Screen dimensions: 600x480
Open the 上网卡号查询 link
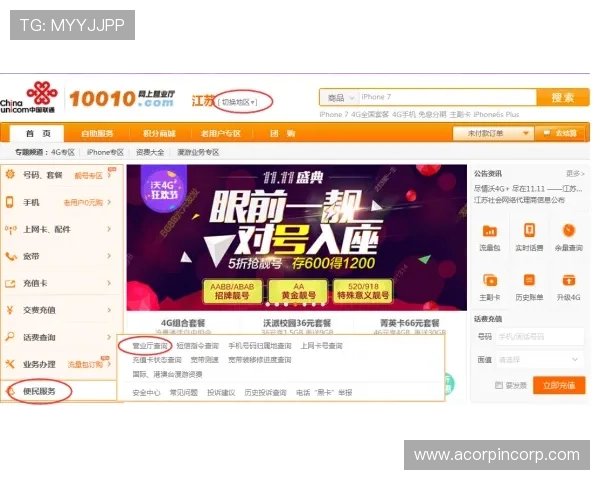tap(321, 346)
